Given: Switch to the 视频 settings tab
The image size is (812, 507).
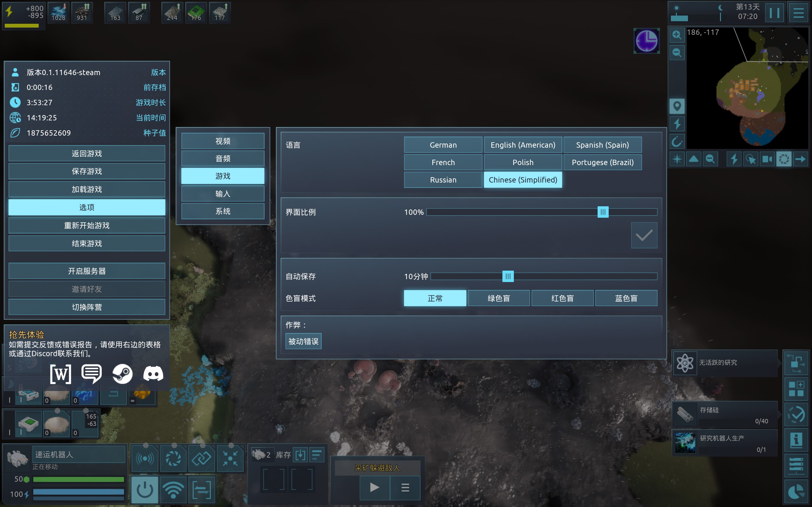Looking at the screenshot, I should coord(223,141).
